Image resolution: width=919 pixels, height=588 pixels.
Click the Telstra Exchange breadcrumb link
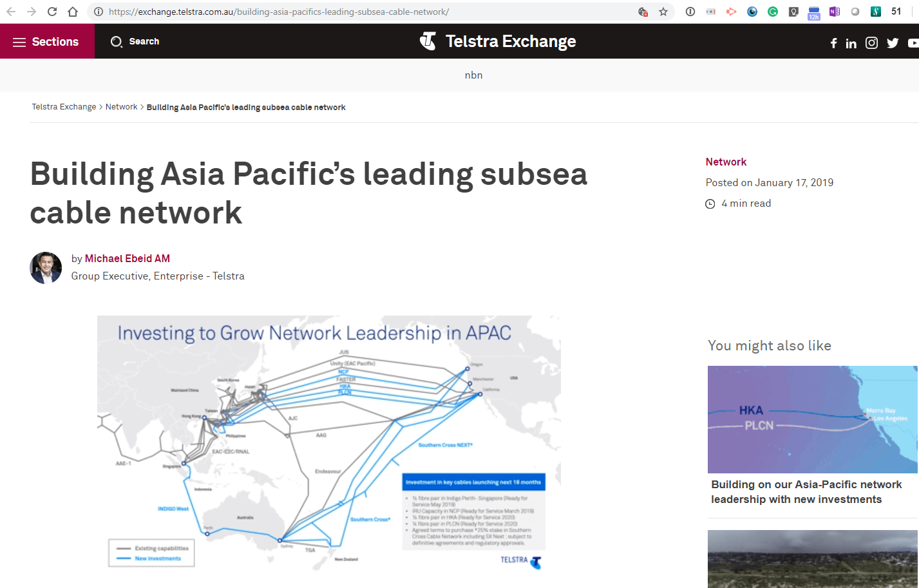pyautogui.click(x=64, y=107)
